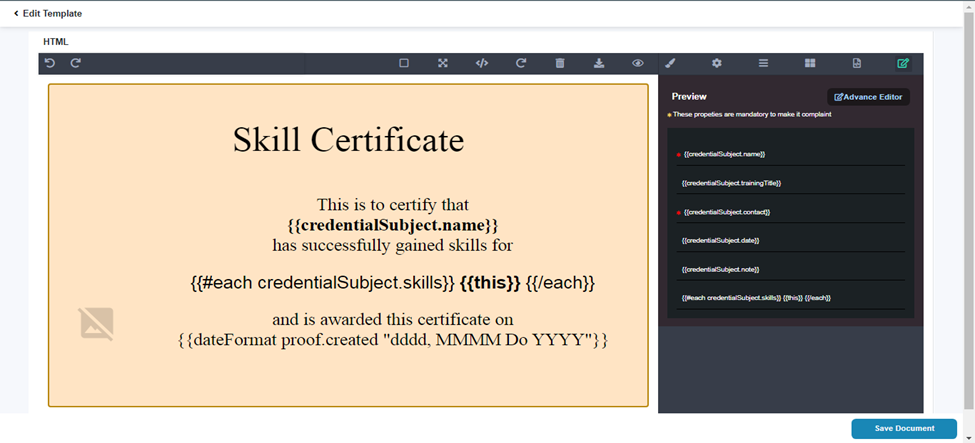Viewport: 975px width, 443px height.
Task: Click the HTML label above editor
Action: click(55, 42)
